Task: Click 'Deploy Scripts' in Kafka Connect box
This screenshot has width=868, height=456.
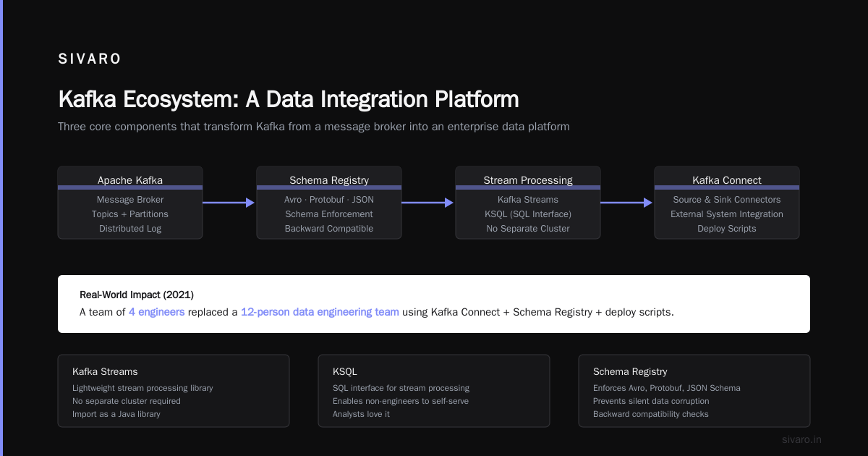Action: tap(727, 229)
